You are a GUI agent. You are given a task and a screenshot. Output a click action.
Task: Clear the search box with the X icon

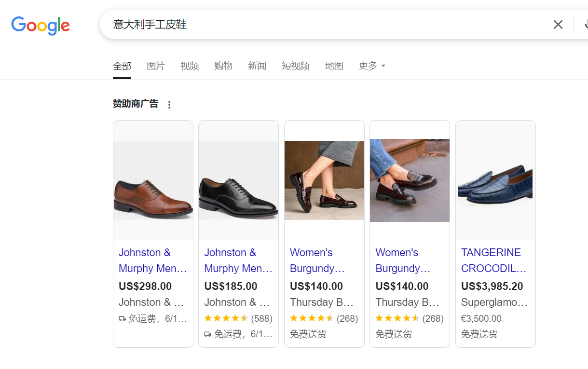point(558,25)
